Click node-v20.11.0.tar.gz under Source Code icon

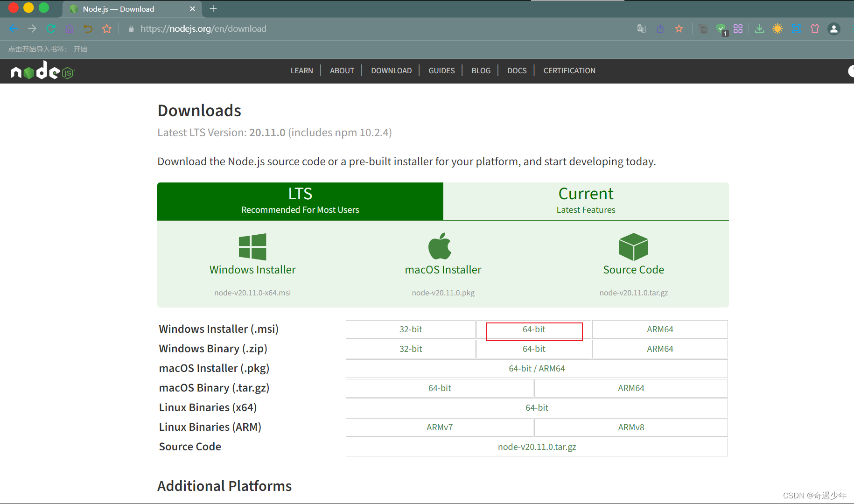click(634, 293)
